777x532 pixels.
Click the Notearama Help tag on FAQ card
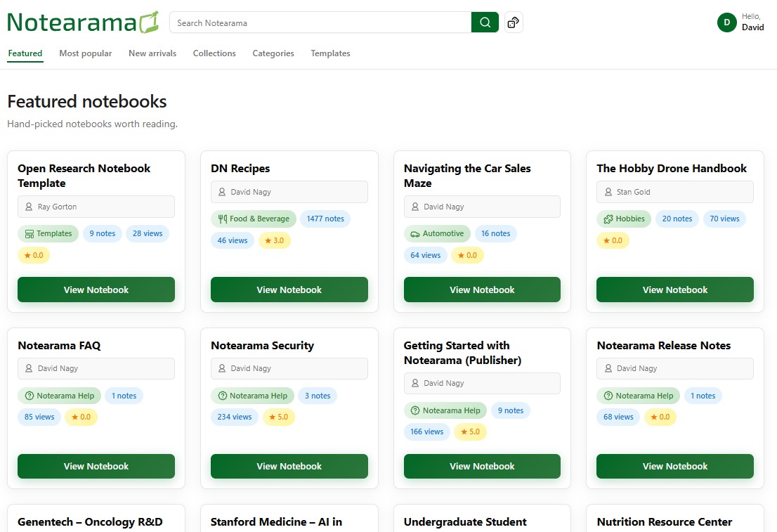[x=60, y=396]
